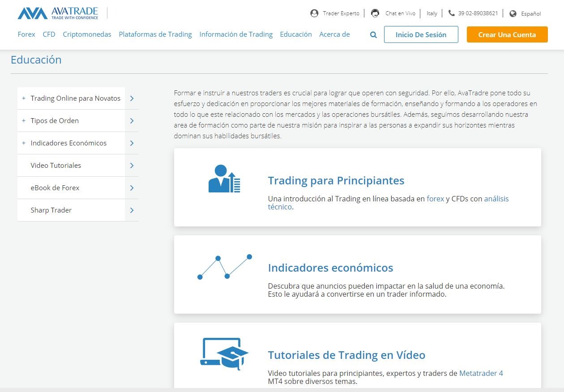Click the Educación page title
Image resolution: width=564 pixels, height=392 pixels.
[36, 60]
